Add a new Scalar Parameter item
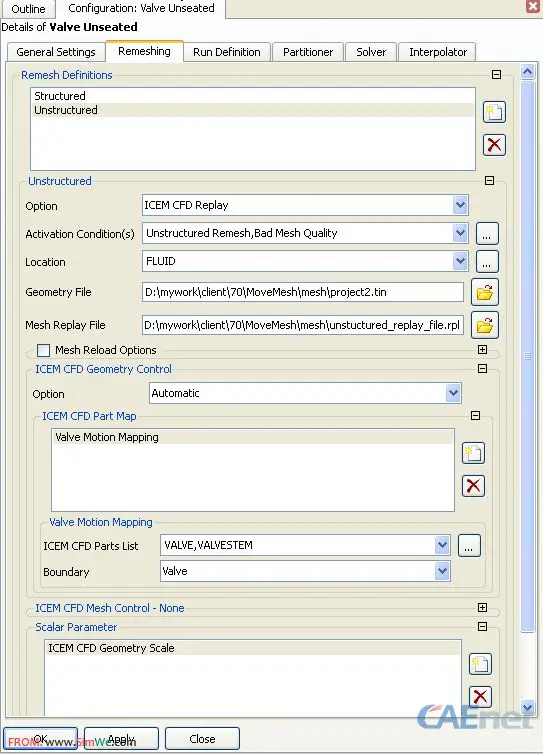This screenshot has width=543, height=754. (480, 664)
